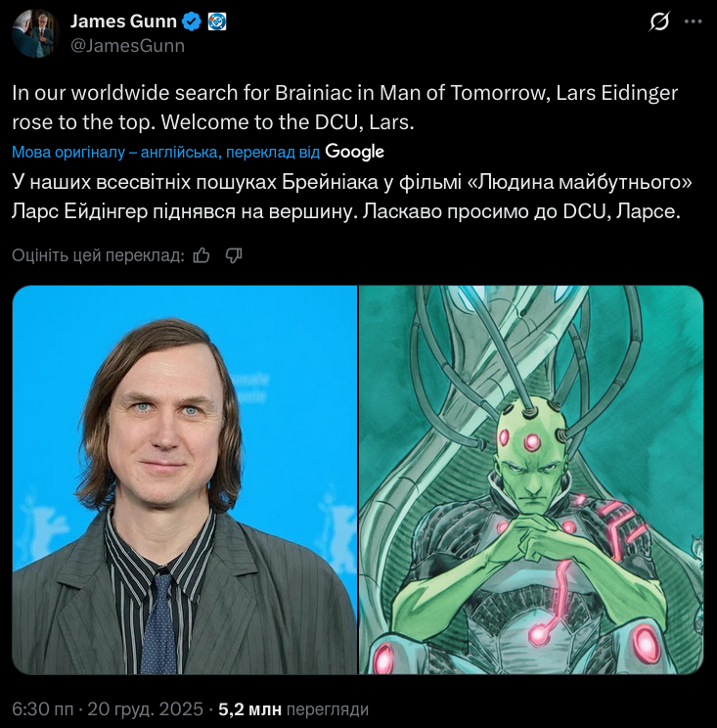Click the '5,2 млн' views count
This screenshot has height=728, width=717.
click(250, 709)
